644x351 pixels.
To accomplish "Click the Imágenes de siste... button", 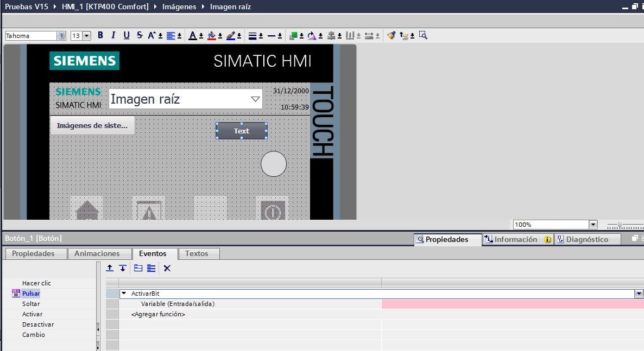I will (92, 125).
